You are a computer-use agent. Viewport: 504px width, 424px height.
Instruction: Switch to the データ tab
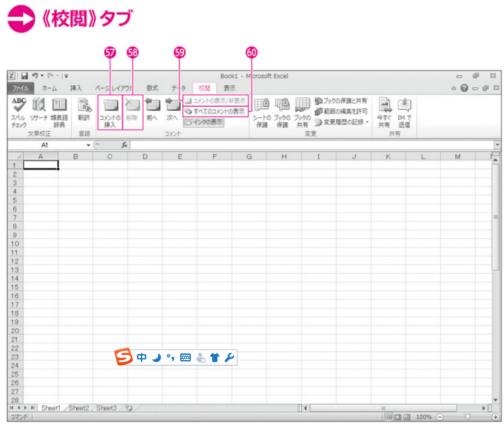[178, 88]
